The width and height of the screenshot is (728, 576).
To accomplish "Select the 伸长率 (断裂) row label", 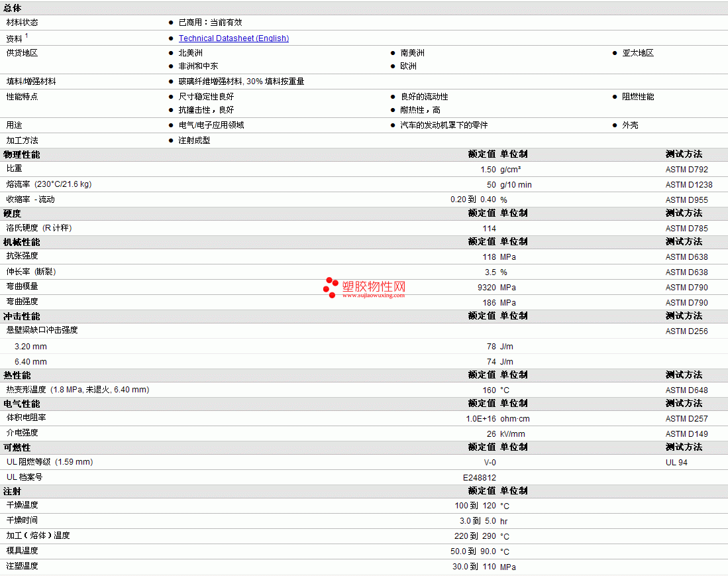I will click(31, 272).
